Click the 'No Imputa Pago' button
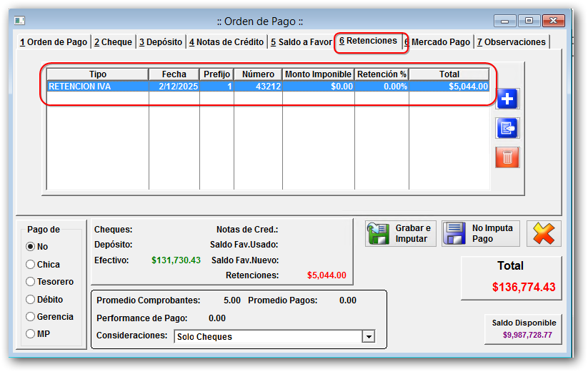588x372 pixels. tap(481, 234)
